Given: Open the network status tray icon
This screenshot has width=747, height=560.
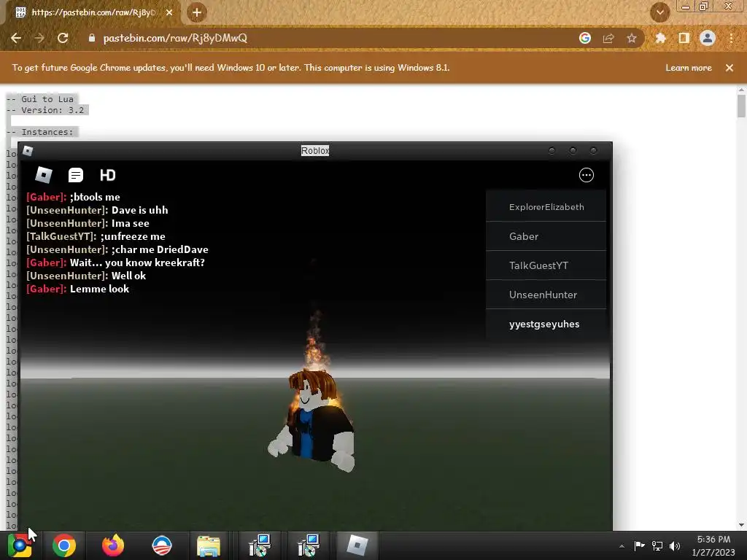Looking at the screenshot, I should [x=657, y=545].
